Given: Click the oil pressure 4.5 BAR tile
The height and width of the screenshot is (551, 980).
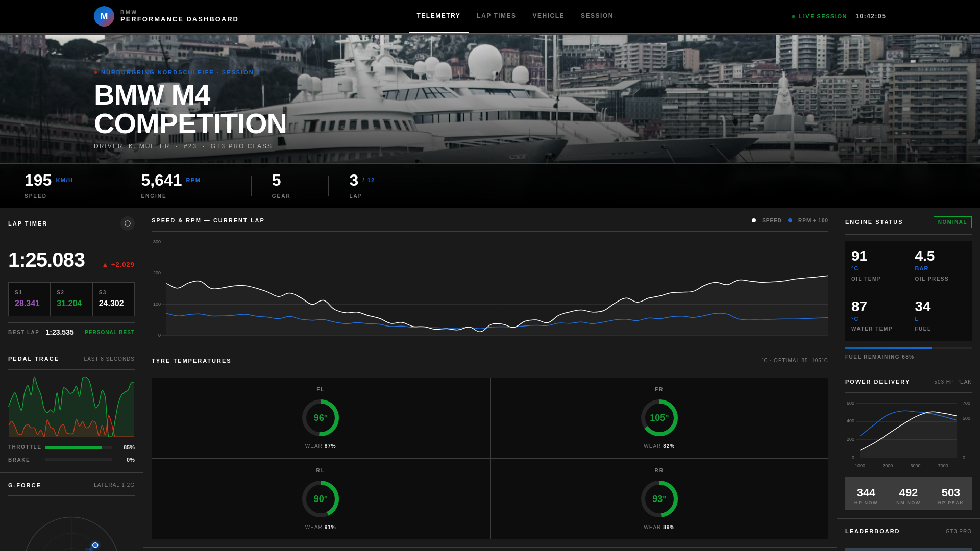Looking at the screenshot, I should click(x=940, y=266).
